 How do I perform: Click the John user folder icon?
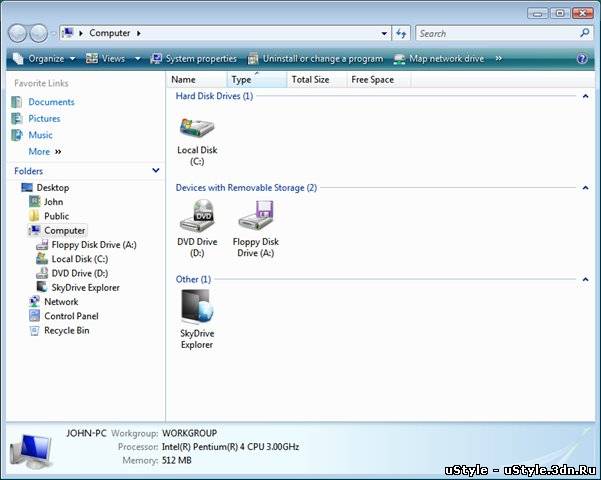[34, 201]
